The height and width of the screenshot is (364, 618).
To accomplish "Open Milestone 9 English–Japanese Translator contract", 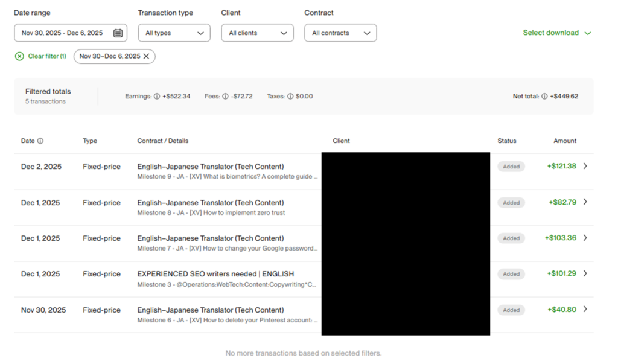I will point(210,167).
